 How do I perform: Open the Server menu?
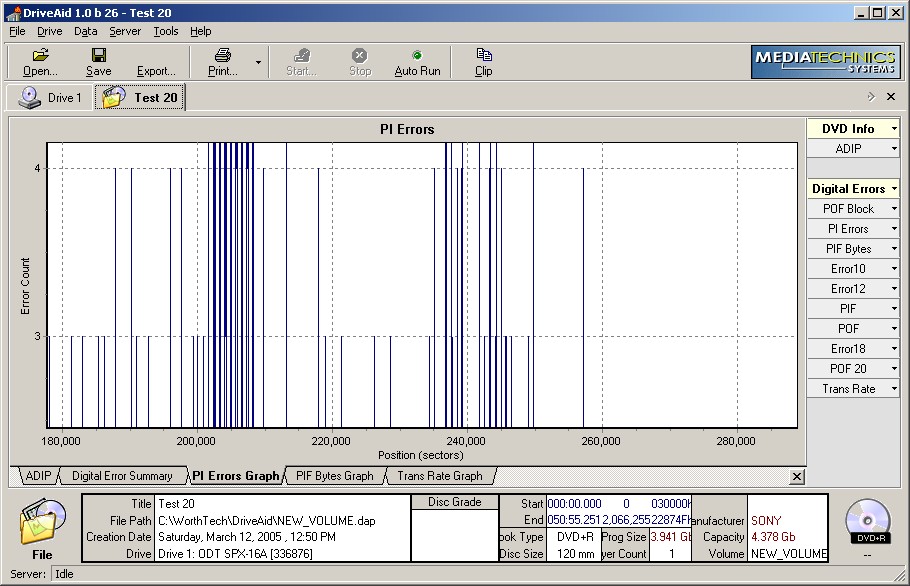[x=125, y=31]
